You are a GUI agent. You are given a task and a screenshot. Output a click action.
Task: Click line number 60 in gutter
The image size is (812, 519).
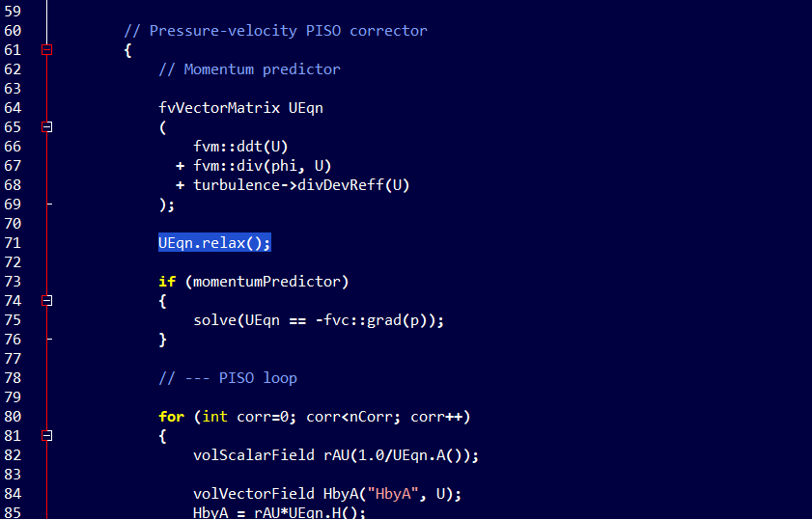click(13, 31)
